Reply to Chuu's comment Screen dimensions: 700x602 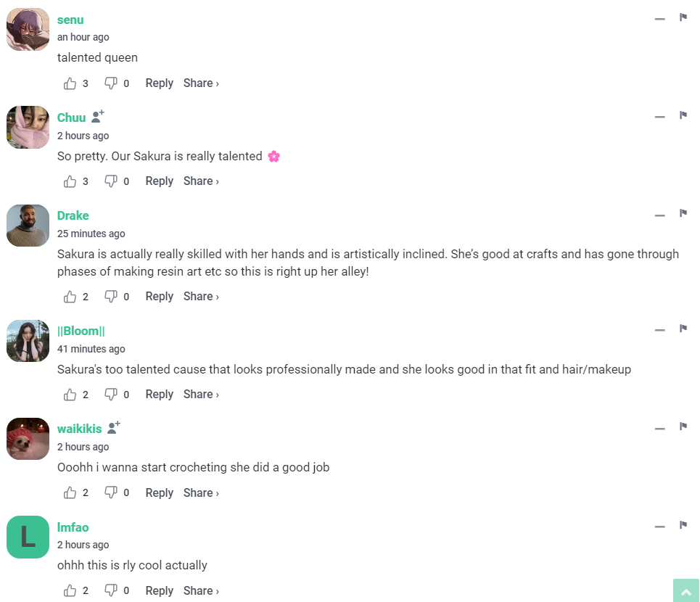(x=159, y=181)
